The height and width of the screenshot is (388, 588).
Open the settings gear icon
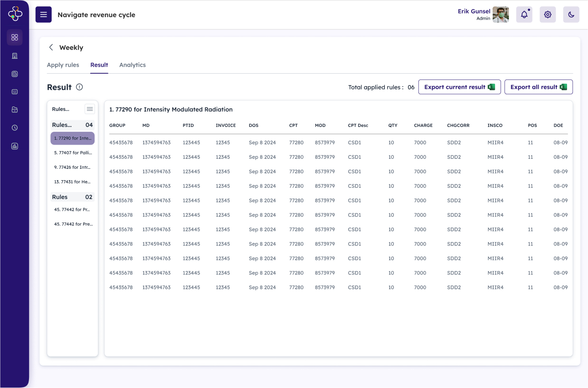click(548, 15)
